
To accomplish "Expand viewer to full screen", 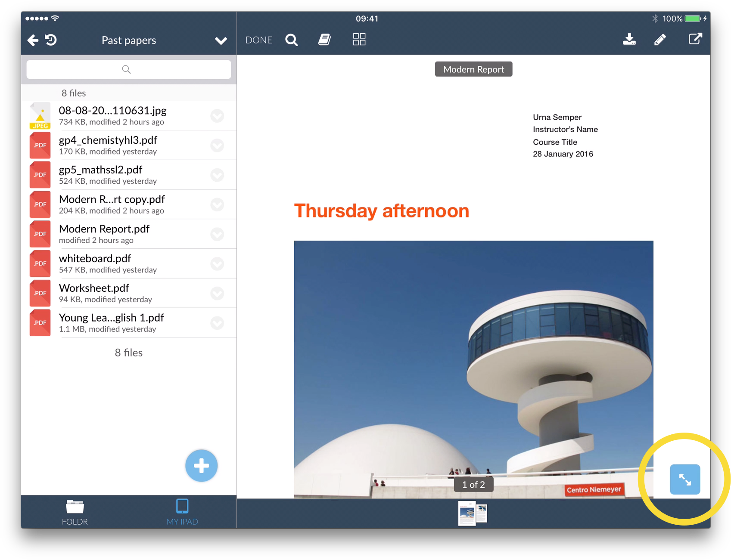I will (684, 479).
